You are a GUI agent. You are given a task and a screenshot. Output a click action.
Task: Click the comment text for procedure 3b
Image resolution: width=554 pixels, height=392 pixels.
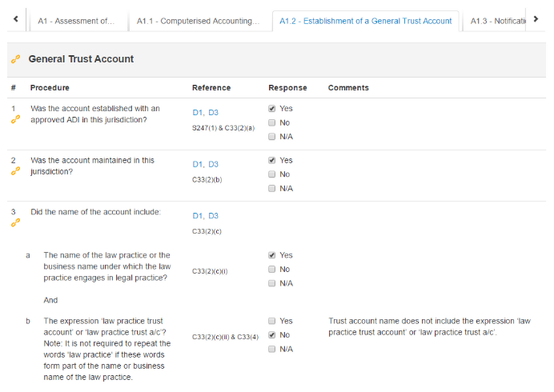coord(429,326)
